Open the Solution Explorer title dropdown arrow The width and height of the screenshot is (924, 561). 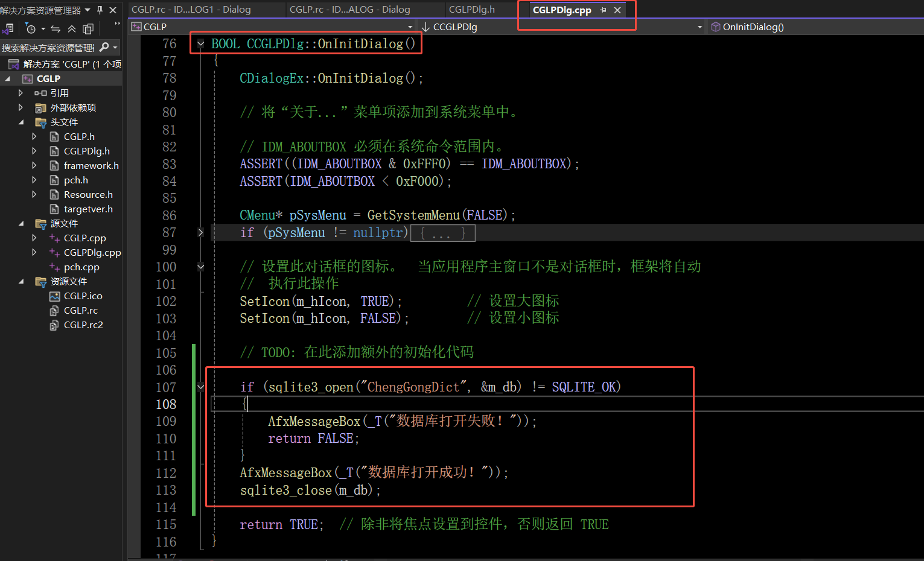pyautogui.click(x=87, y=9)
